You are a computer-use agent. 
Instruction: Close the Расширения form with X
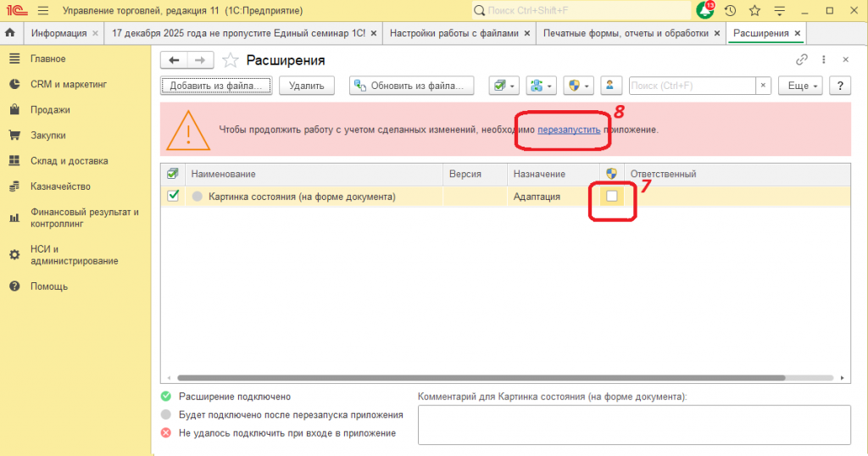pyautogui.click(x=845, y=60)
